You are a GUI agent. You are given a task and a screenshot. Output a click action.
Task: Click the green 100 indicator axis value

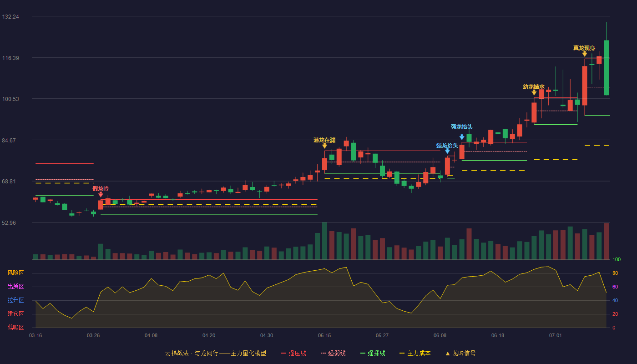coord(617,260)
